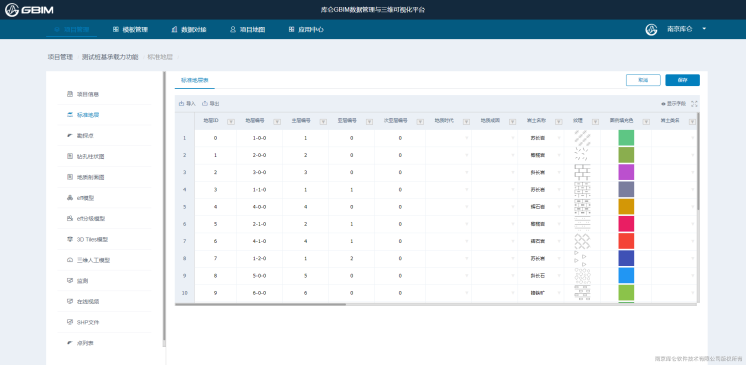Open filter dropdown on 主层编号 column

click(x=323, y=122)
